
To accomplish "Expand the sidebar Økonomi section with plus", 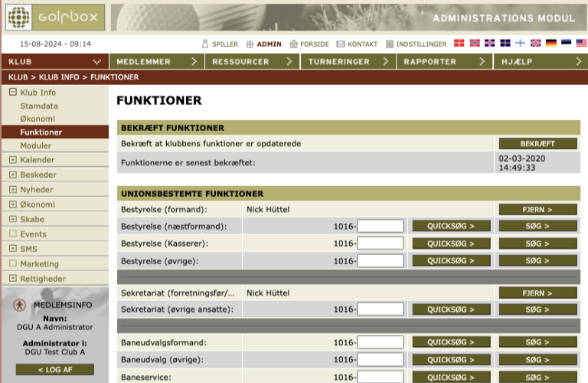I will pyautogui.click(x=13, y=204).
